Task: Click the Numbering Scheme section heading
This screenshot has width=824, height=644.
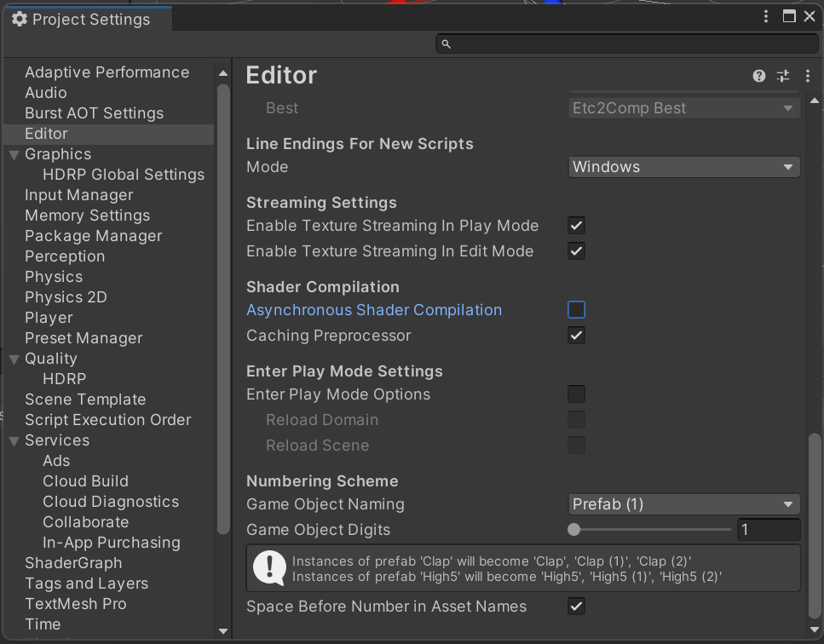Action: tap(322, 481)
